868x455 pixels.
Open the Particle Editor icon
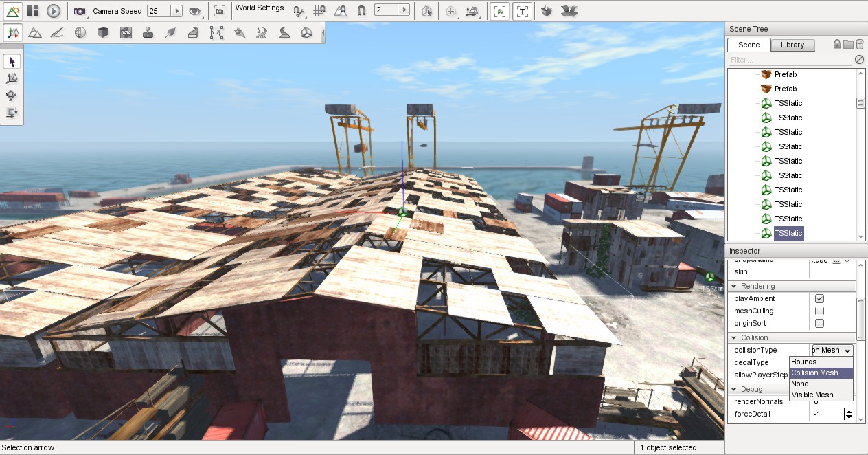click(x=239, y=32)
